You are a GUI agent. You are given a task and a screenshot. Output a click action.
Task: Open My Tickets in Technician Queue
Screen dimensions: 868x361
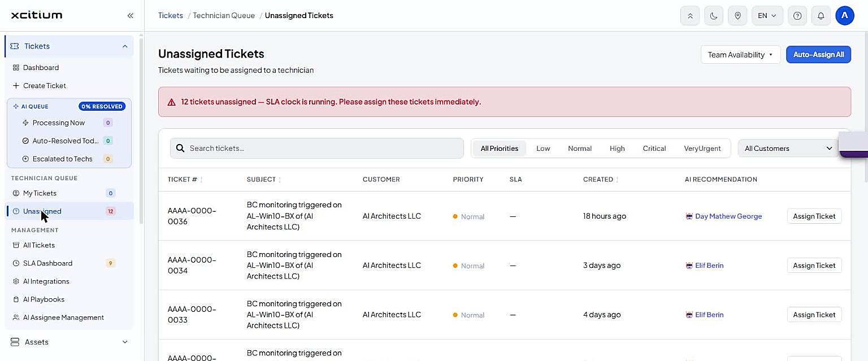(40, 193)
